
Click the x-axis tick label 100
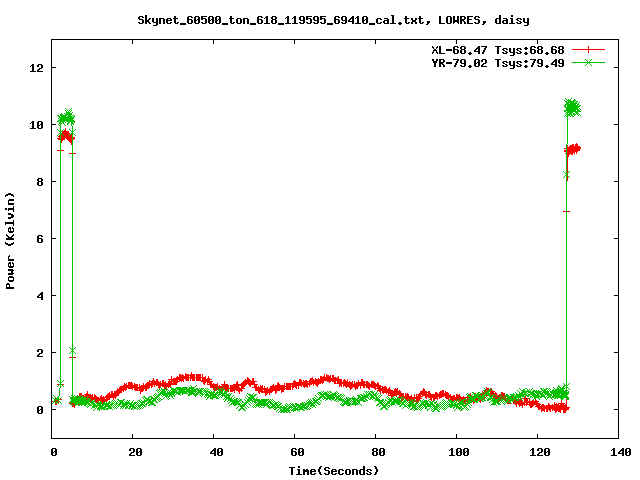pyautogui.click(x=459, y=452)
